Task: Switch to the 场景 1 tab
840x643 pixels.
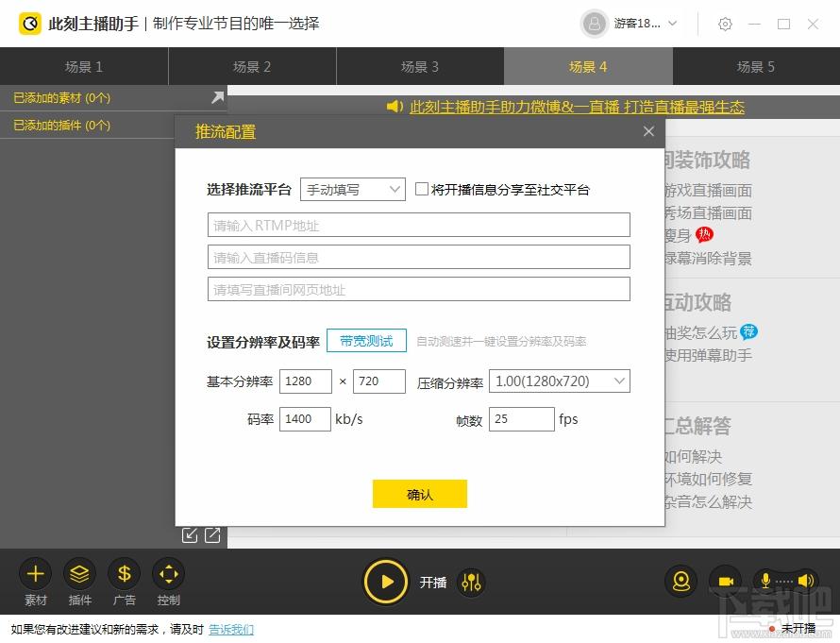Action: tap(84, 66)
